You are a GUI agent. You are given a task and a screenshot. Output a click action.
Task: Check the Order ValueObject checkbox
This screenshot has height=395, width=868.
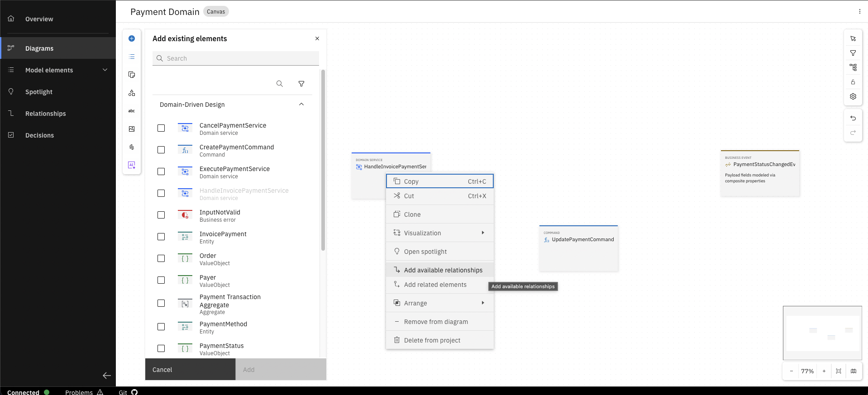161,258
